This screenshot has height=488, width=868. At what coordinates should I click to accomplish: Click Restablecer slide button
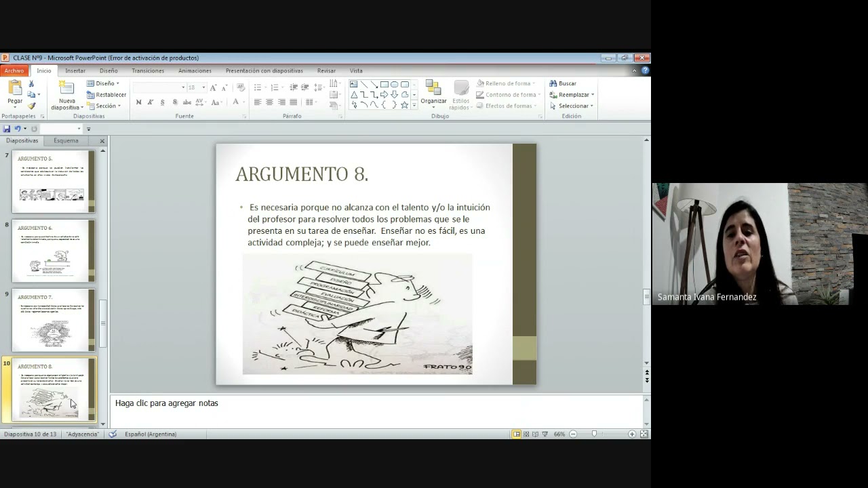pos(106,95)
